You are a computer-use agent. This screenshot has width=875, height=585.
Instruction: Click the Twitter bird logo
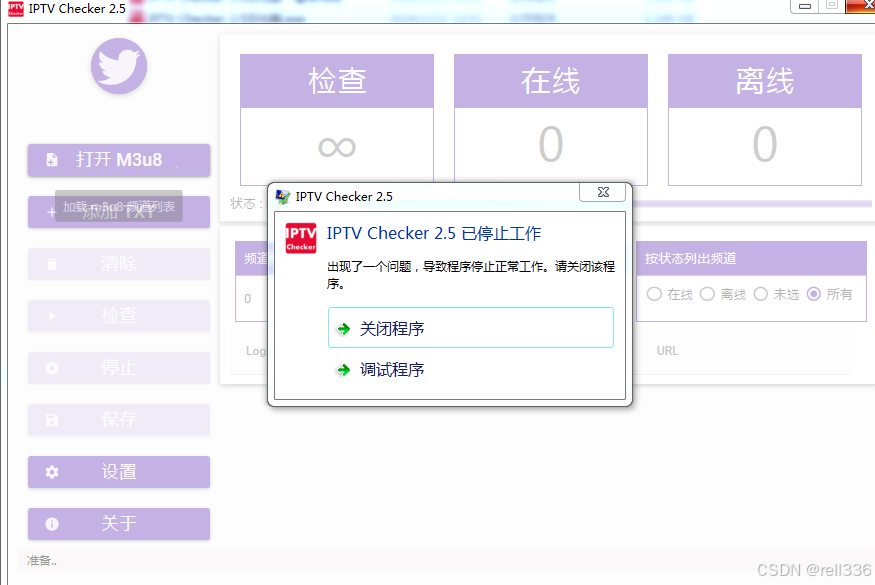click(x=119, y=66)
